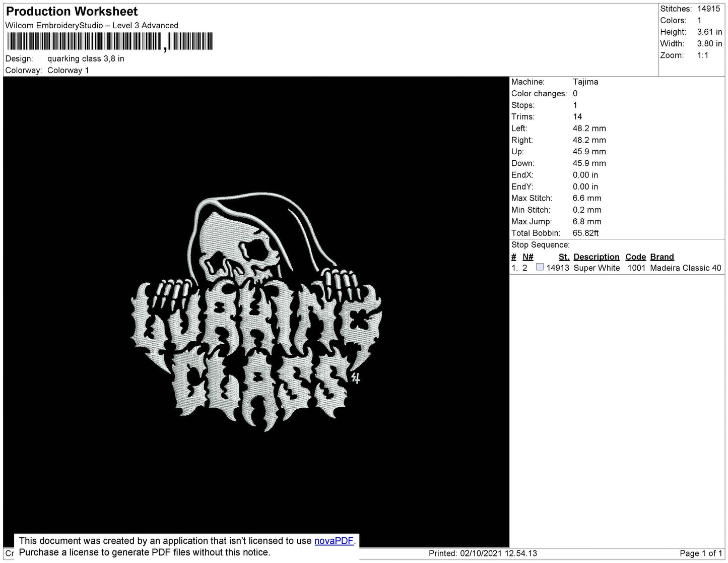Select the 'Super White' thread description
Viewport: 728px width, 563px height.
click(597, 268)
